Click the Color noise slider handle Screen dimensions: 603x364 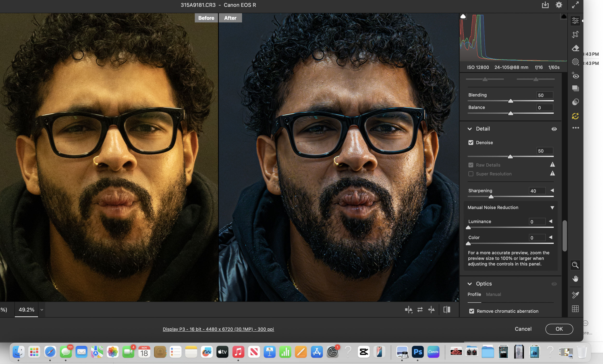468,243
